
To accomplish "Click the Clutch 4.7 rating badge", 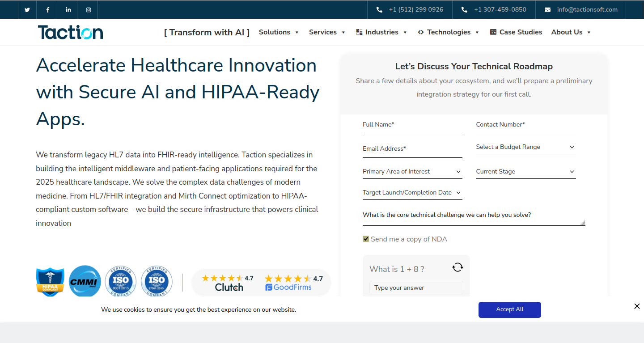I will point(228,283).
